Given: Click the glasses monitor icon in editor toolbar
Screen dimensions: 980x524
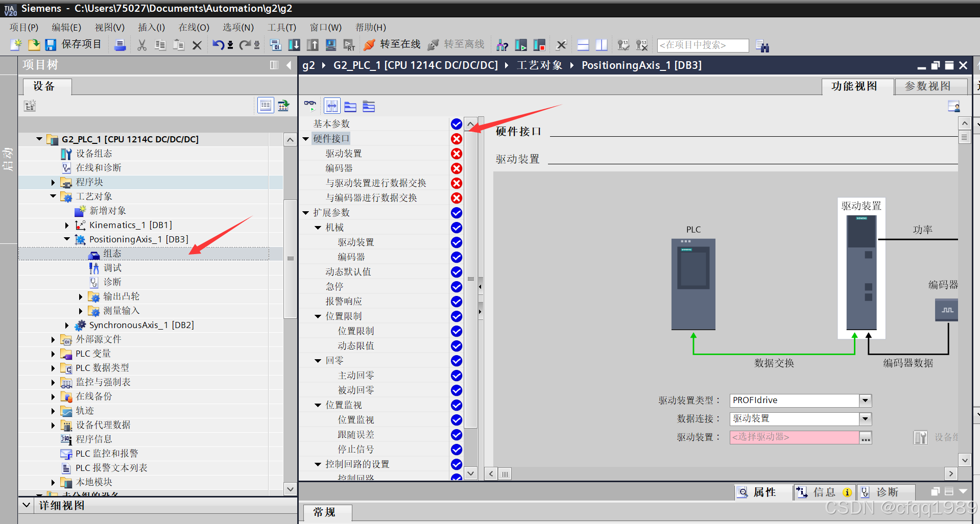Looking at the screenshot, I should 310,106.
